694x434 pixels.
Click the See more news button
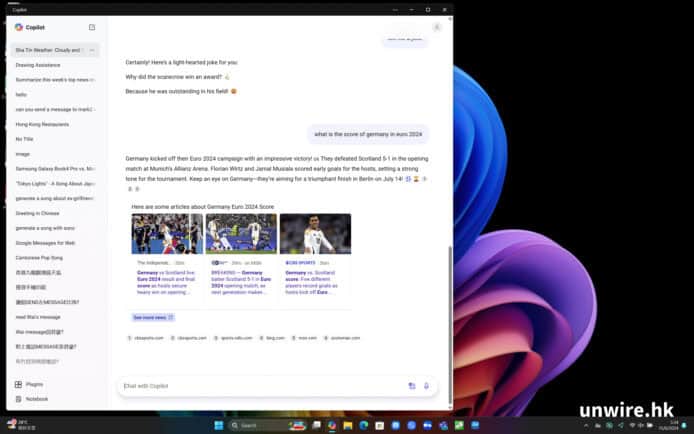pos(153,317)
